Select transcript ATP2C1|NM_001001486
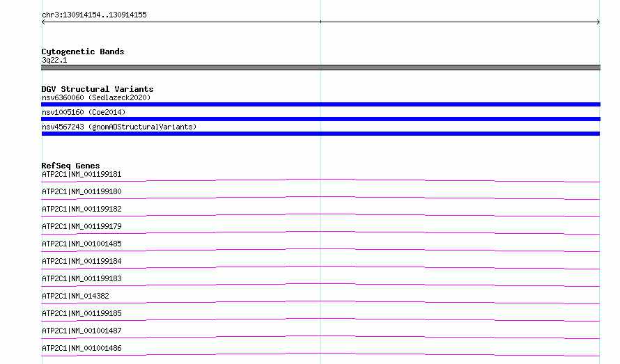620x364 pixels. 82,348
